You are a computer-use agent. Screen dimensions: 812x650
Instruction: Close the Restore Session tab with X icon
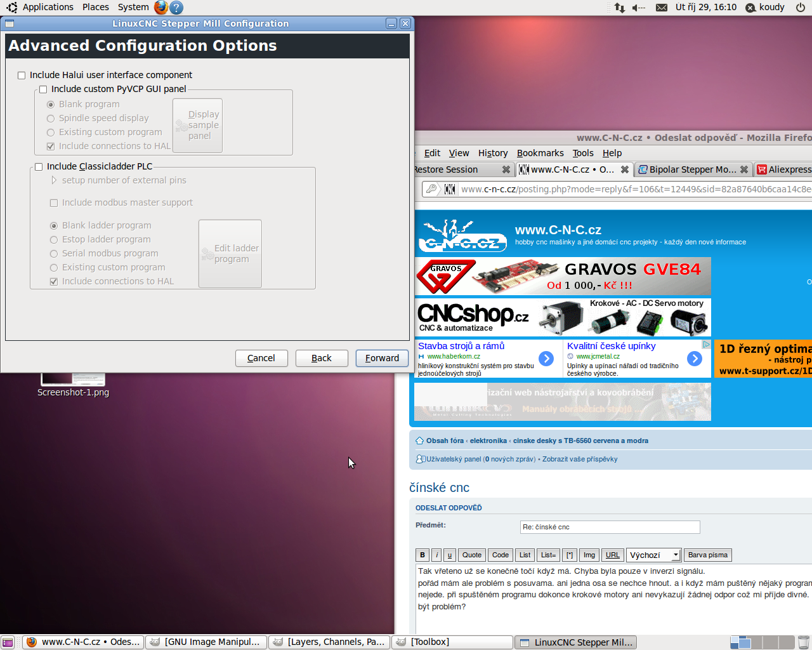pyautogui.click(x=506, y=169)
